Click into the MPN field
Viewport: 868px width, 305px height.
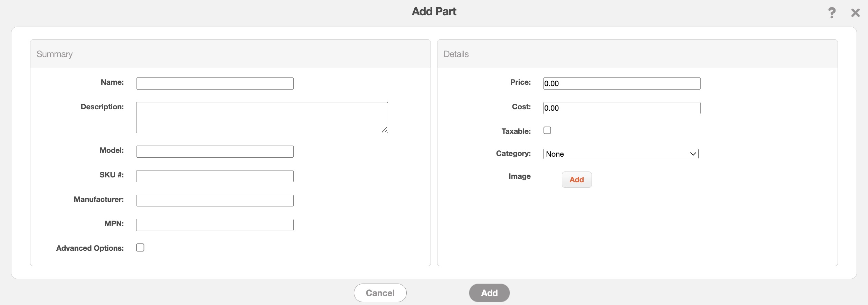[215, 225]
